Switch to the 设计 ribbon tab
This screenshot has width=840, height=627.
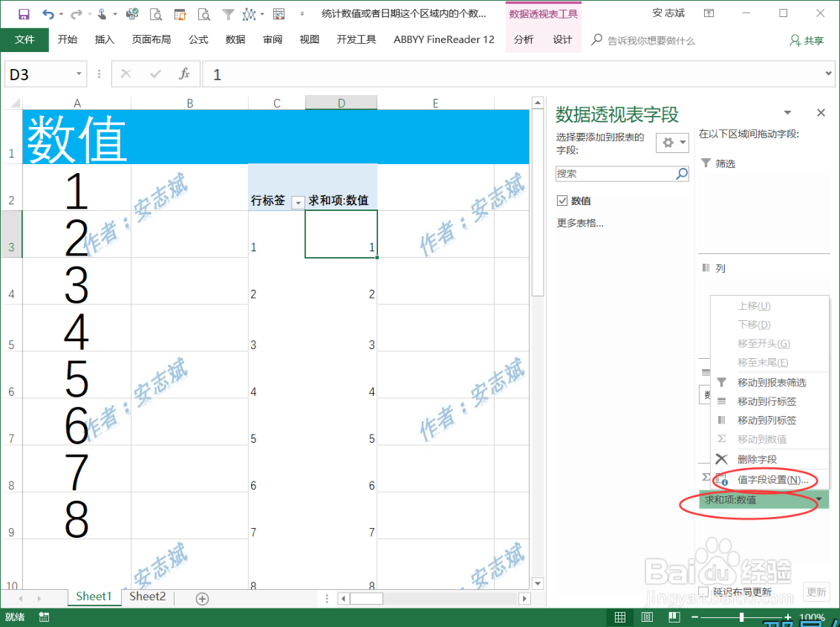(563, 40)
